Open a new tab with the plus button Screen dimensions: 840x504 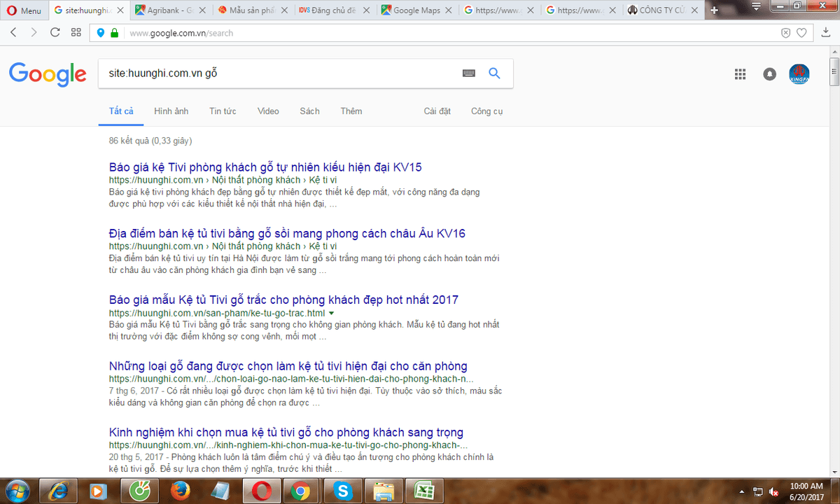tap(714, 10)
